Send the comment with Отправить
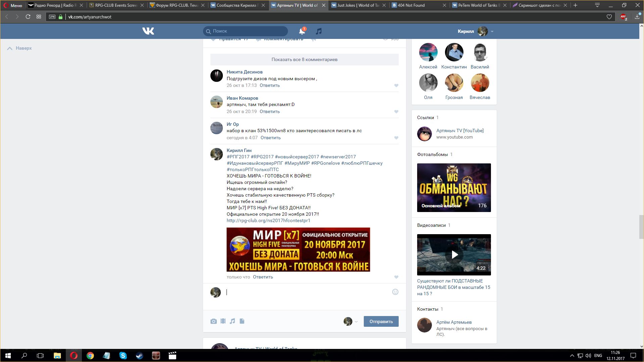Image resolution: width=644 pixels, height=362 pixels. (x=381, y=321)
